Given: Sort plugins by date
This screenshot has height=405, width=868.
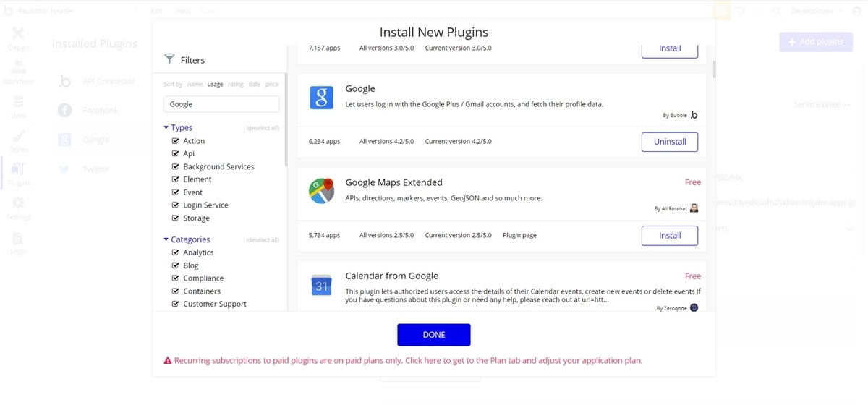Looking at the screenshot, I should point(255,85).
